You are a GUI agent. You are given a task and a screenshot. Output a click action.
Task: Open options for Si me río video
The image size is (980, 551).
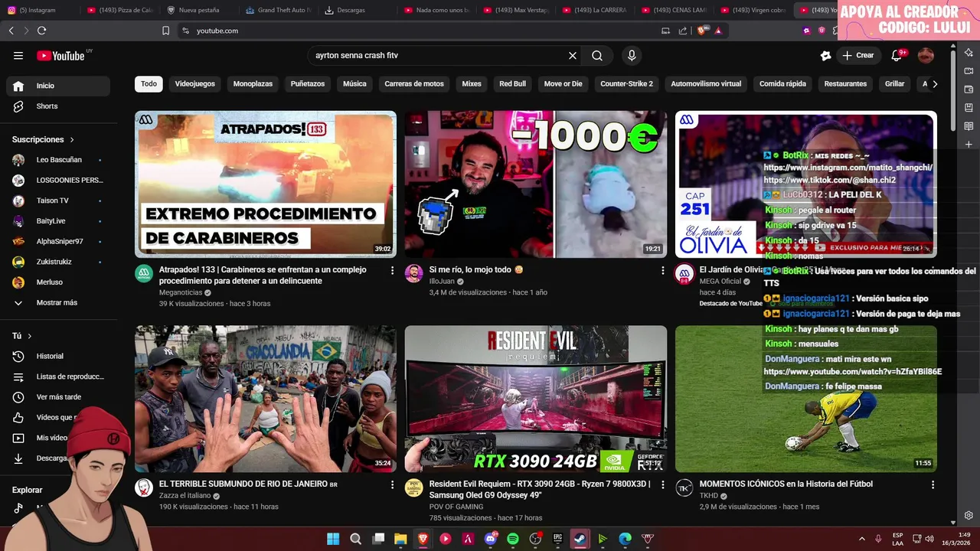click(x=663, y=270)
